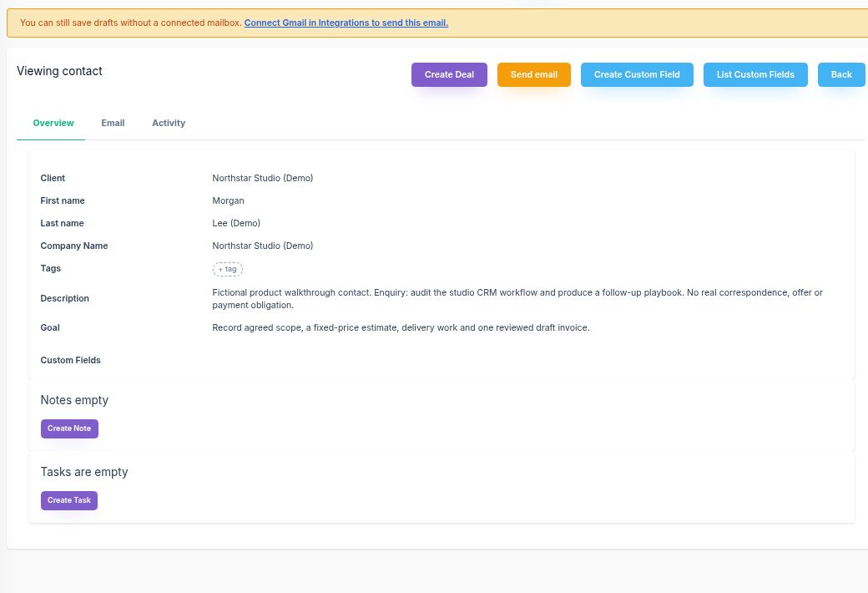The width and height of the screenshot is (868, 593).
Task: Click the Create Note button
Action: pyautogui.click(x=69, y=428)
